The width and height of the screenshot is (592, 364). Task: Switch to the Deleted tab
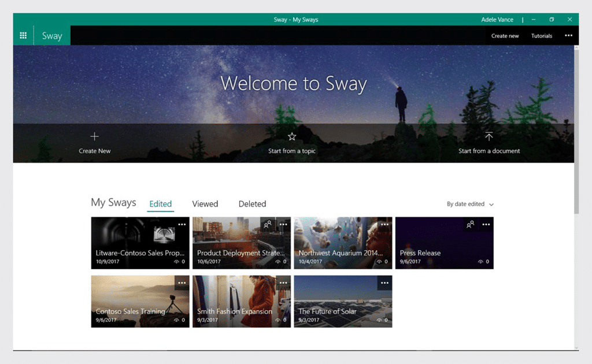pyautogui.click(x=252, y=204)
